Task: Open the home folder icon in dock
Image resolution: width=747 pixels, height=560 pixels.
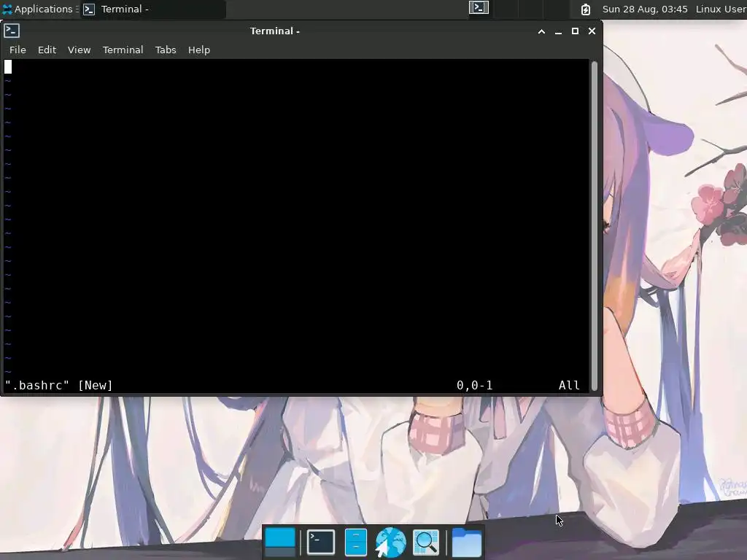Action: click(466, 542)
